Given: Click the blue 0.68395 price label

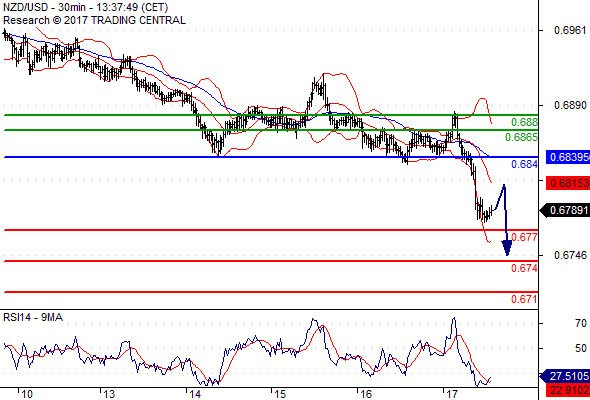Looking at the screenshot, I should (x=568, y=157).
